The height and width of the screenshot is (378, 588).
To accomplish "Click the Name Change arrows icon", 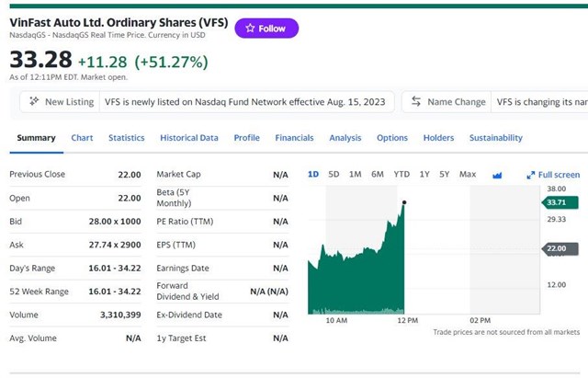I will click(416, 101).
